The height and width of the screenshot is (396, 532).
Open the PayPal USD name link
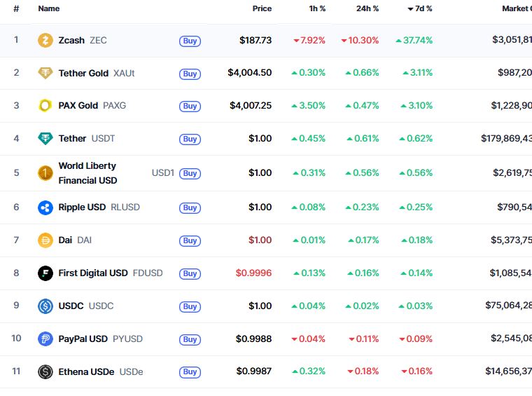click(x=83, y=339)
